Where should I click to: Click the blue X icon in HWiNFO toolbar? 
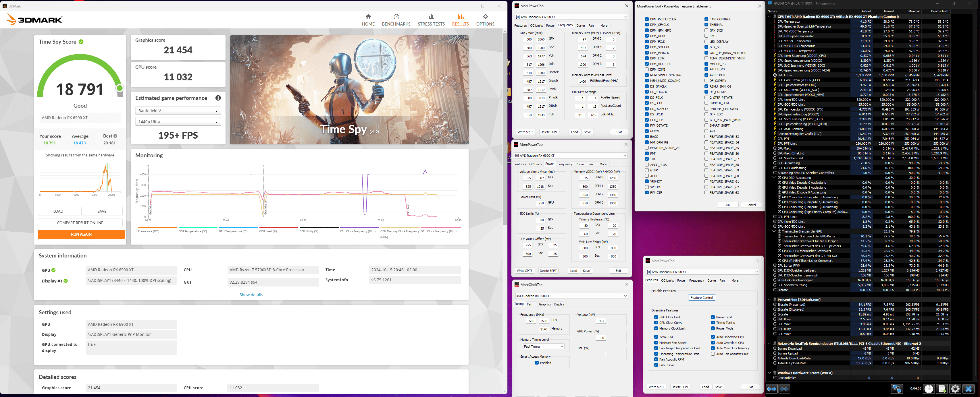coord(968,389)
